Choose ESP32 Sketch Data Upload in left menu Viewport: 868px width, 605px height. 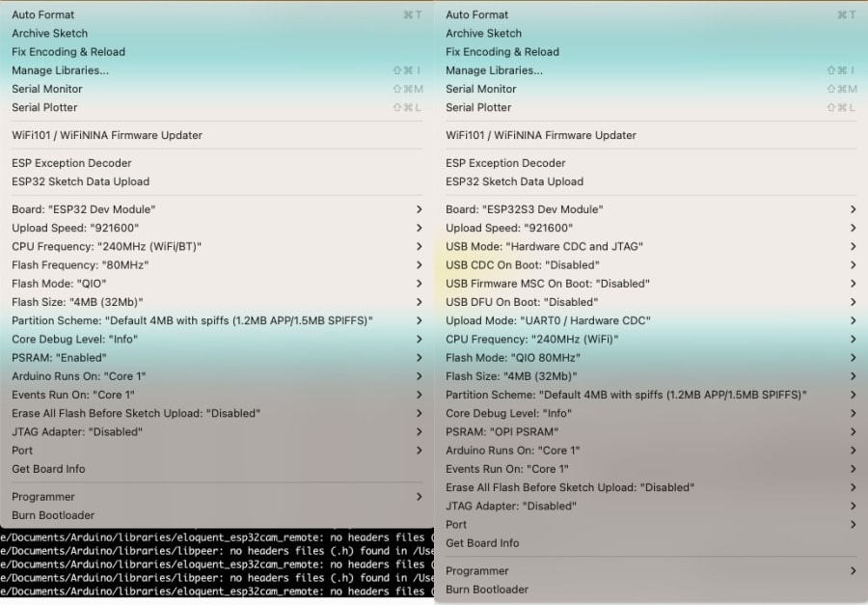tap(217, 181)
